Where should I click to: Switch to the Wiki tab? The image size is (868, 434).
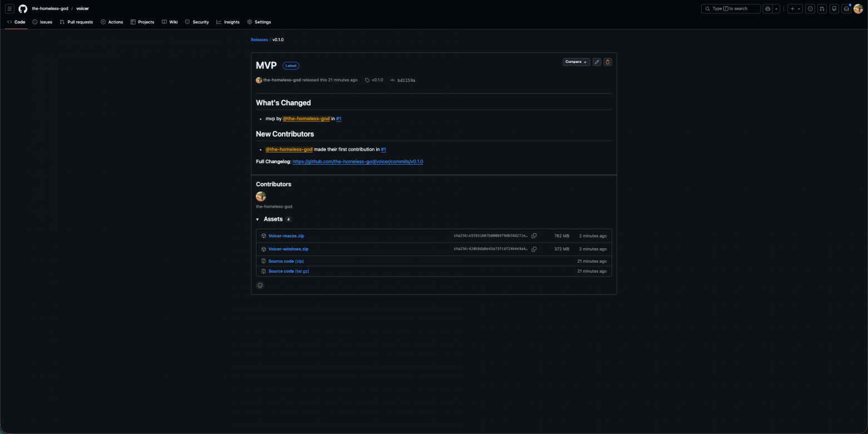click(x=170, y=22)
